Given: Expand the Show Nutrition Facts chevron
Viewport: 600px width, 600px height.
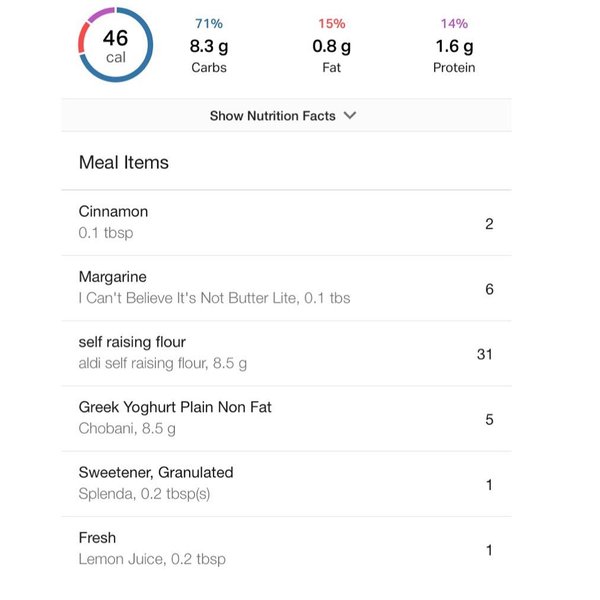Looking at the screenshot, I should click(350, 115).
